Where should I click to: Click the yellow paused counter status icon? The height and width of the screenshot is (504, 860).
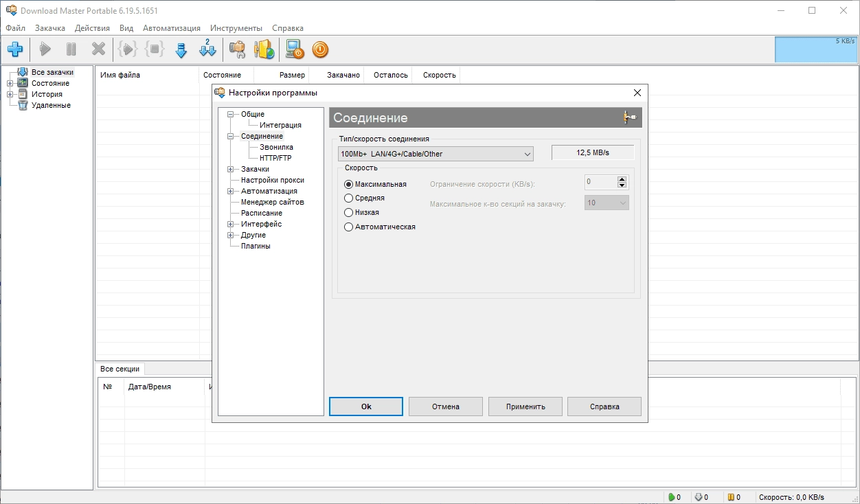[731, 497]
